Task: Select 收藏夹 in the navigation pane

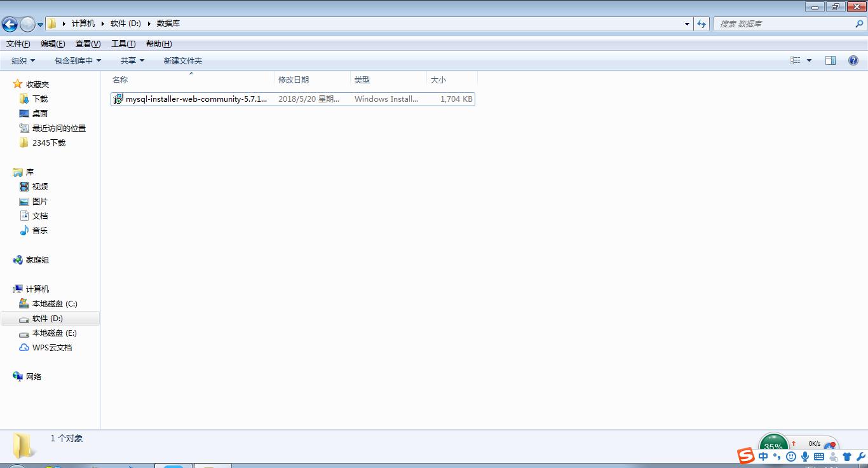Action: click(x=37, y=84)
